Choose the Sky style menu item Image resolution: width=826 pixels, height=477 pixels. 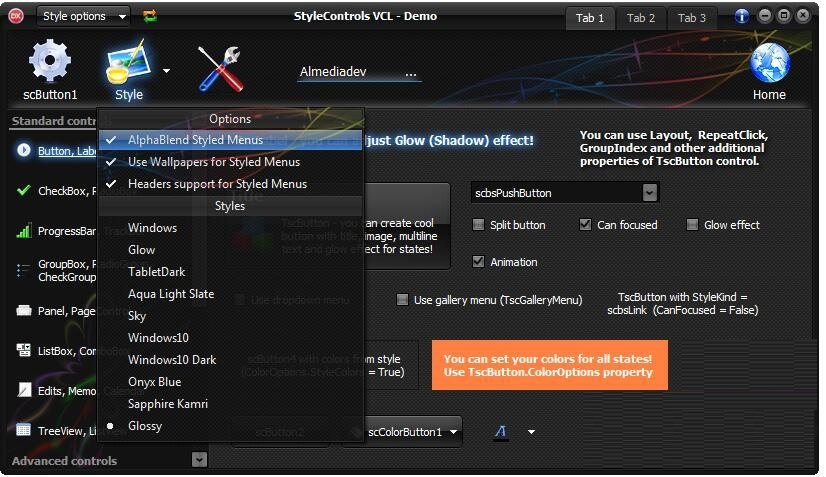pos(230,316)
